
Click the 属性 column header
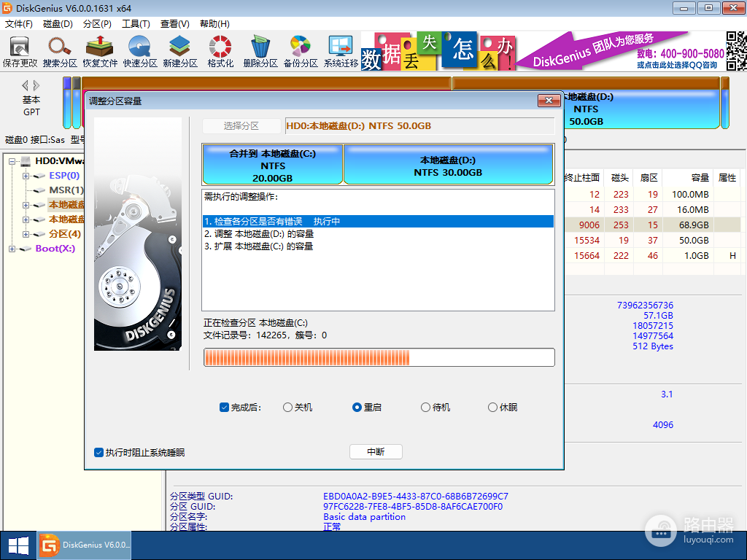tap(727, 178)
